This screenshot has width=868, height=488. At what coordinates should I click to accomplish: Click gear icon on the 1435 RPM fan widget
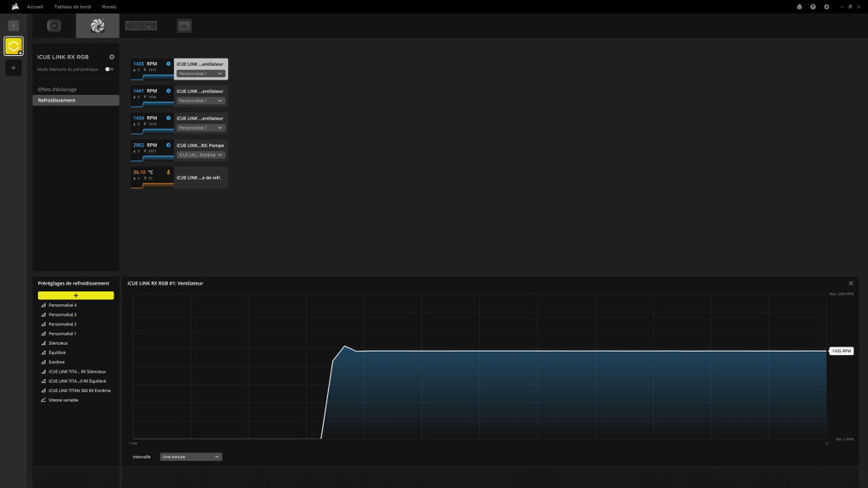(x=168, y=64)
